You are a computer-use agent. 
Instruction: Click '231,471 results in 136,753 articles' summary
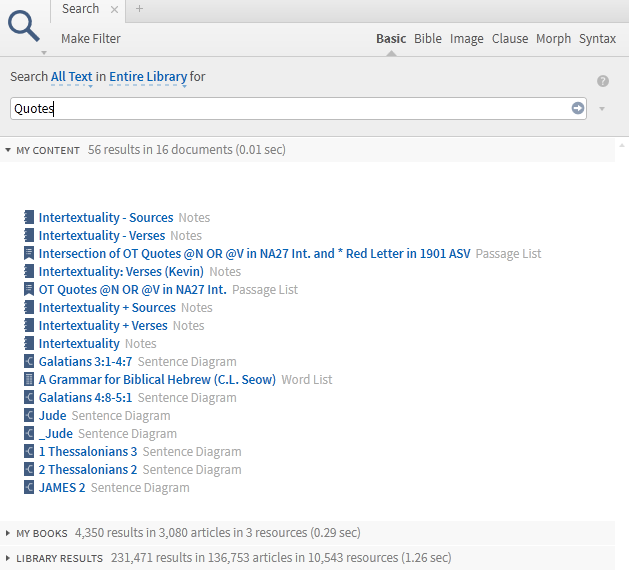pos(281,558)
